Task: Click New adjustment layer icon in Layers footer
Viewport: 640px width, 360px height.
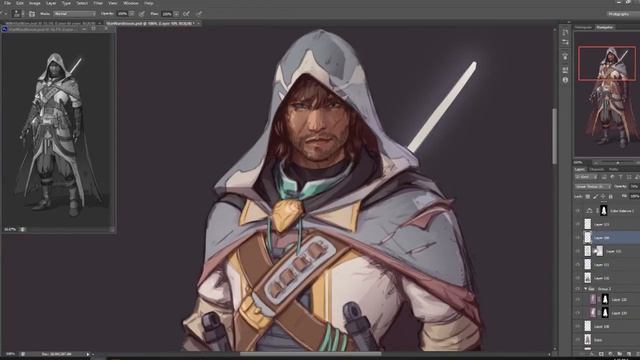Action: point(610,354)
